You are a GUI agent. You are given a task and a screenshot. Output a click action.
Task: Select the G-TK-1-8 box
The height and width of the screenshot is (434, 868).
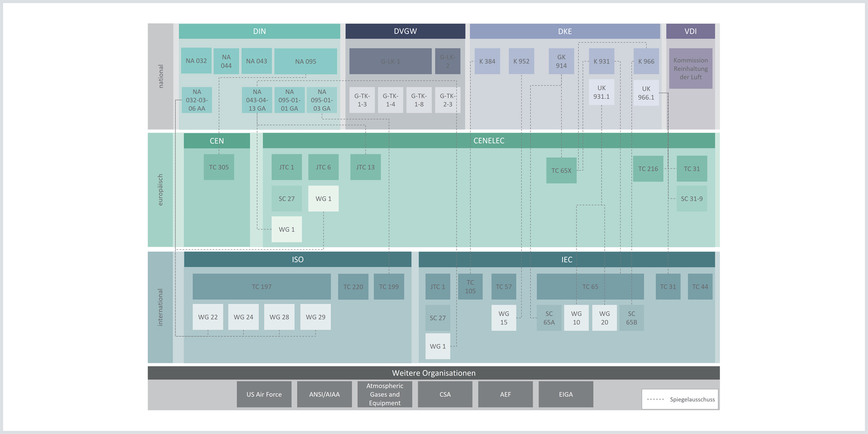[x=419, y=100]
